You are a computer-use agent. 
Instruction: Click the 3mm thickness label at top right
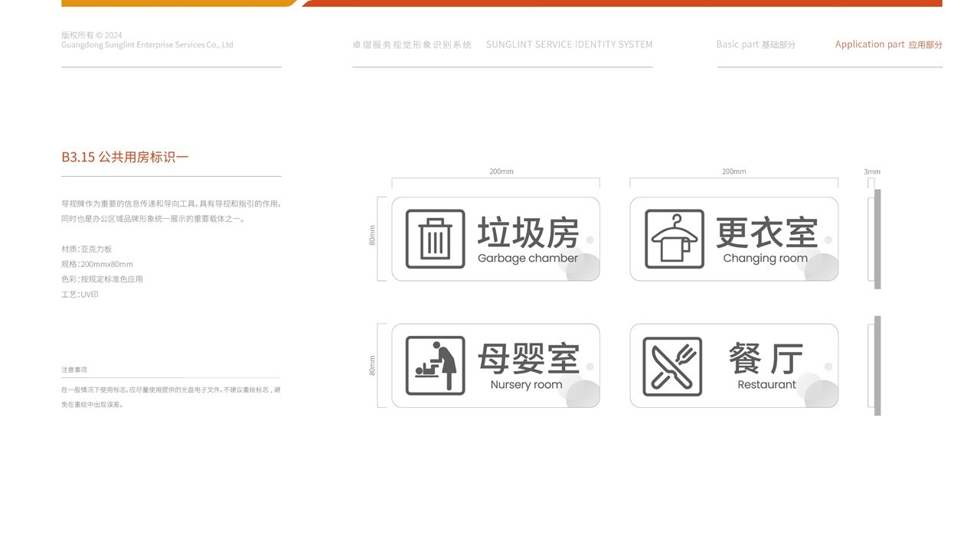coord(872,171)
